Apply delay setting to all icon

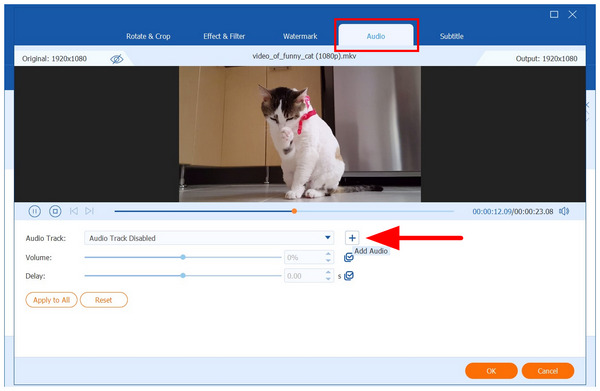(349, 276)
